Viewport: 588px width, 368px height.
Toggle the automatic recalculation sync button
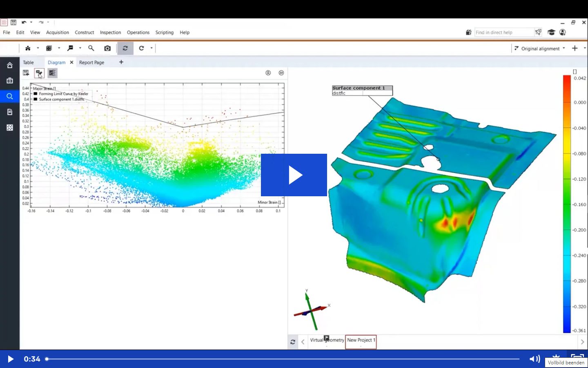(x=125, y=48)
